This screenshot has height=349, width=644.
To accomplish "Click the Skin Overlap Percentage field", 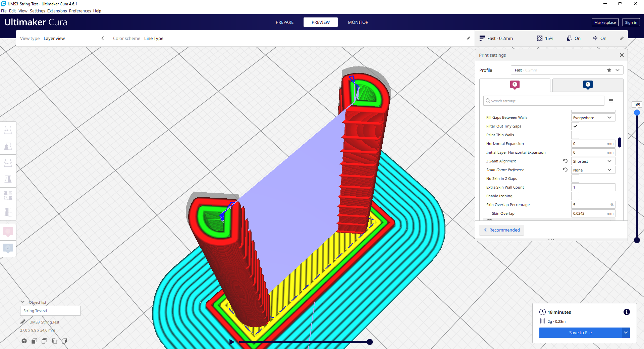I will click(593, 205).
